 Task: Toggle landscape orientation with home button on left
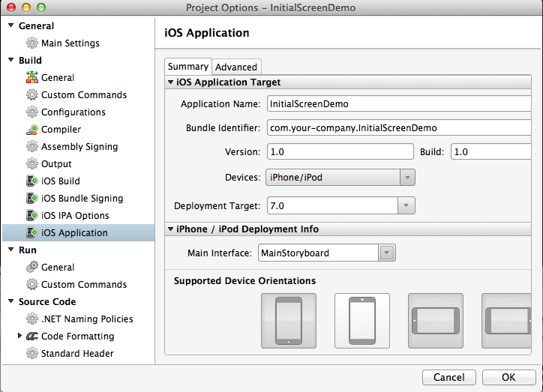[x=436, y=321]
